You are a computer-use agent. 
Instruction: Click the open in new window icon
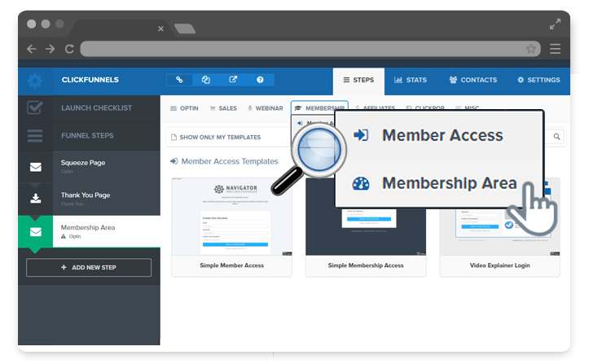point(233,80)
